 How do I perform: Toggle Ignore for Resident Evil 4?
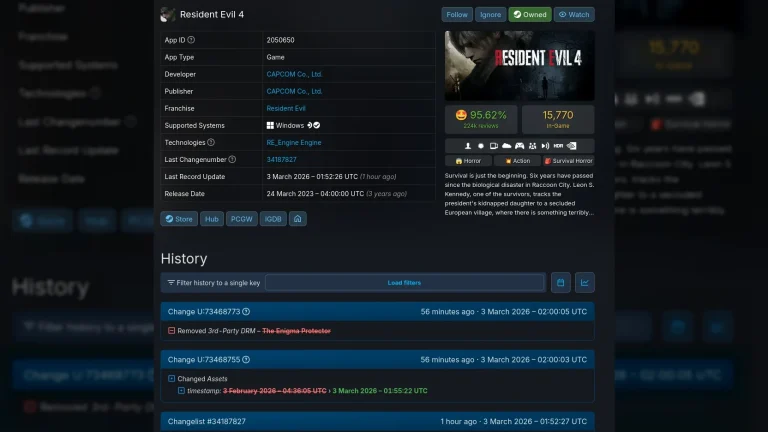pyautogui.click(x=490, y=15)
